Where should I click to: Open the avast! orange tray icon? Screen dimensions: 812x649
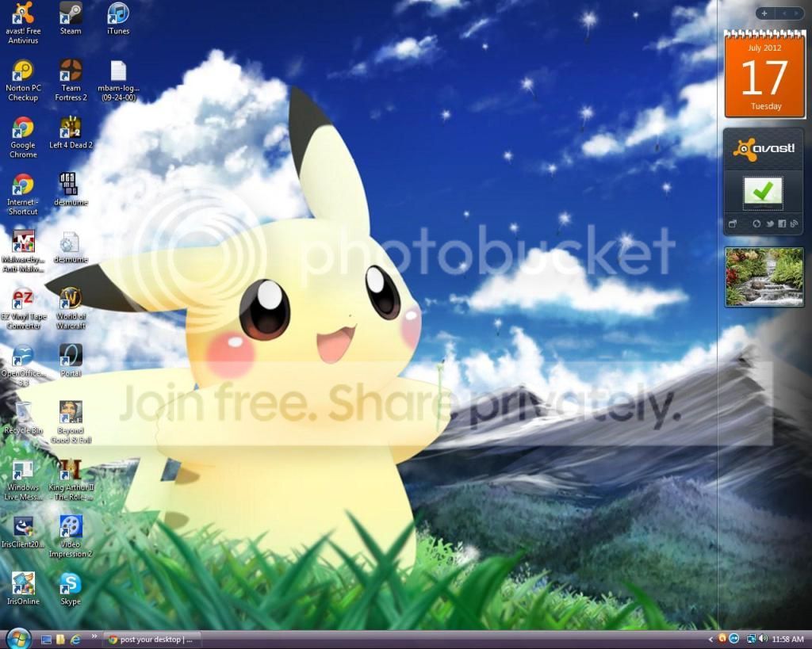coord(722,639)
